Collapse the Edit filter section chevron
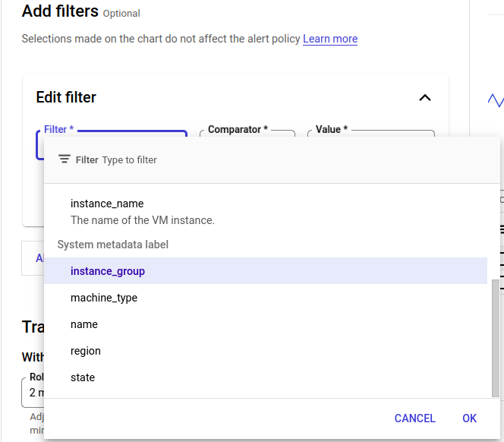Image resolution: width=504 pixels, height=442 pixels. (425, 97)
